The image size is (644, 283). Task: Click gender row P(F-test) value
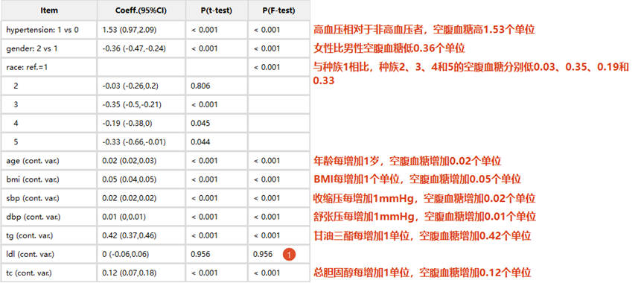click(267, 48)
